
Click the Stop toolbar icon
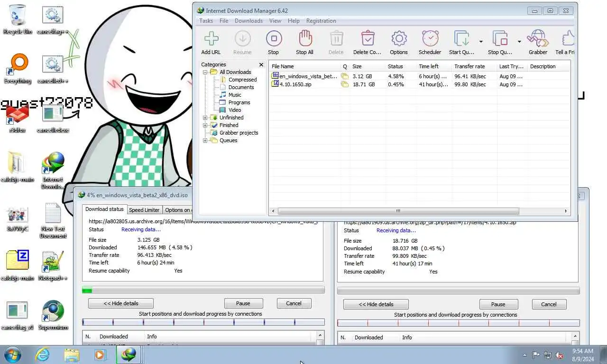pyautogui.click(x=274, y=42)
